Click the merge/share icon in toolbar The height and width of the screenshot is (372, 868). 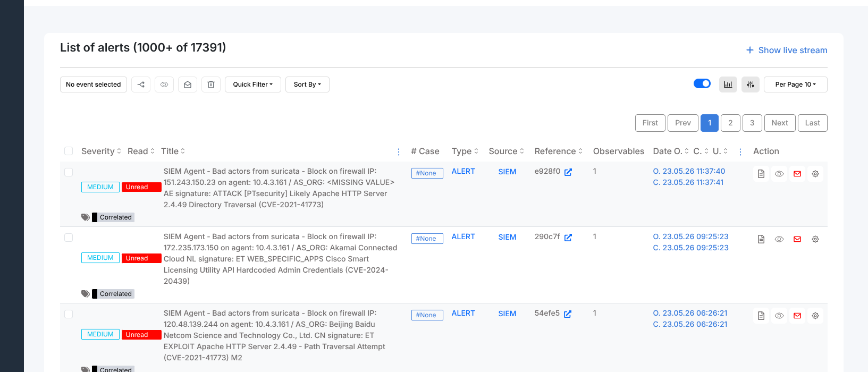[141, 84]
